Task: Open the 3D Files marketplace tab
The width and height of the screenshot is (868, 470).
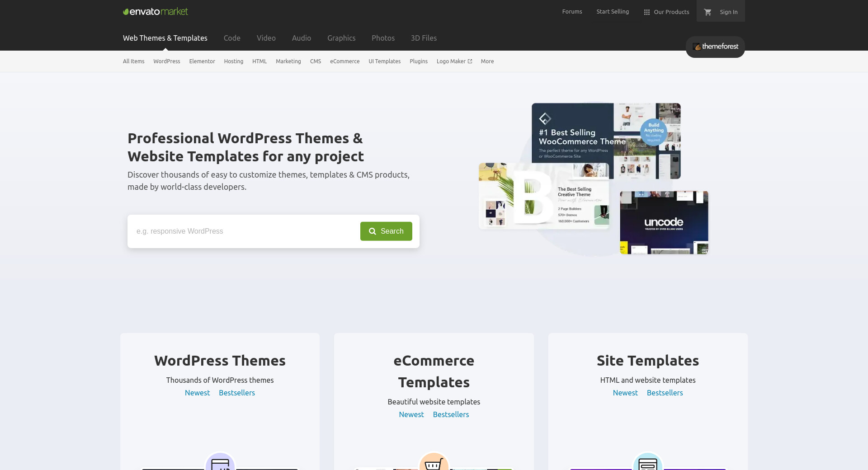Action: pos(424,38)
